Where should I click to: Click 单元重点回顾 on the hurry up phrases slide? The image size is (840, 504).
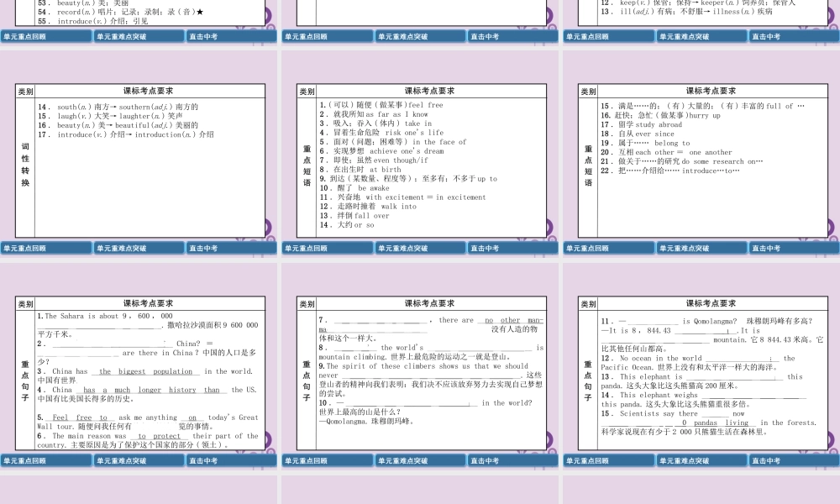coord(609,248)
